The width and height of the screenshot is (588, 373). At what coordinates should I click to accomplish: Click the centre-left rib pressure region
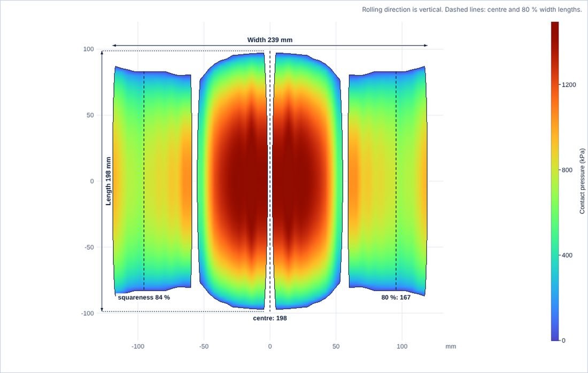pyautogui.click(x=233, y=181)
